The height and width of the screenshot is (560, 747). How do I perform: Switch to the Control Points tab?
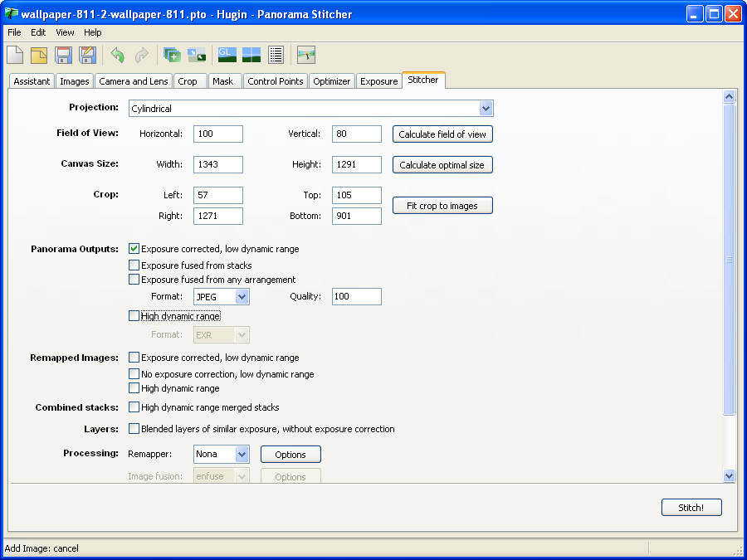click(x=275, y=81)
